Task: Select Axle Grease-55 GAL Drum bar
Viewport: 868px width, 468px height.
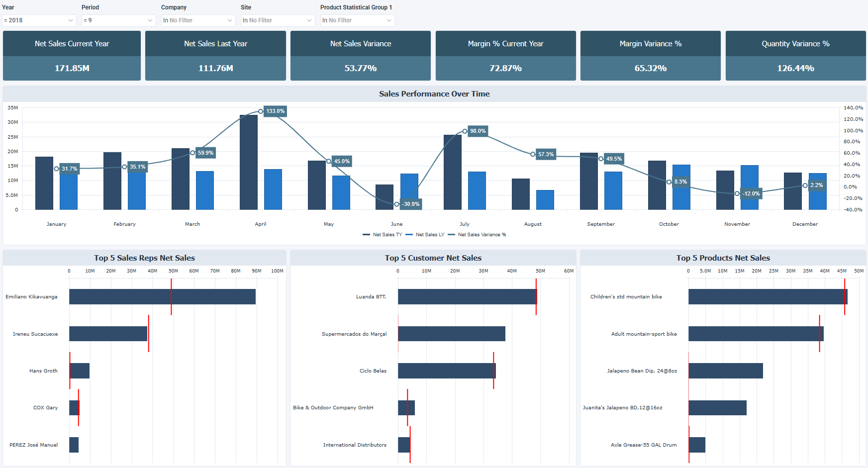Action: click(697, 445)
